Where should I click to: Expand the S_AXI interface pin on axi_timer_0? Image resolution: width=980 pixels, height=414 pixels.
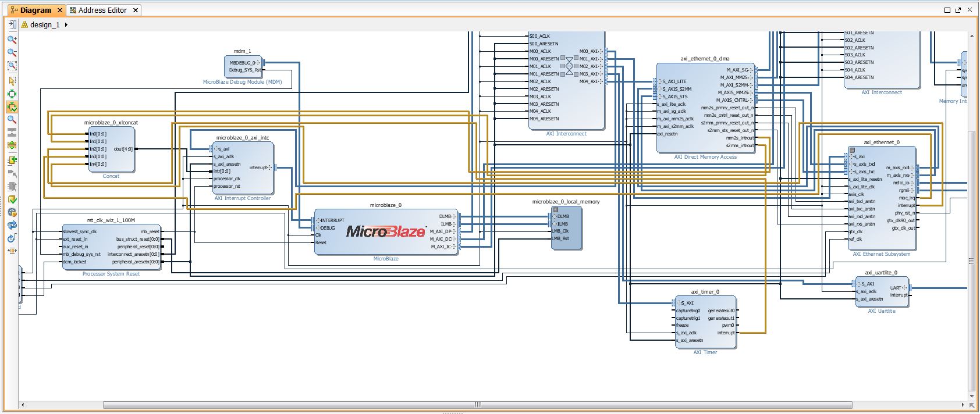679,303
